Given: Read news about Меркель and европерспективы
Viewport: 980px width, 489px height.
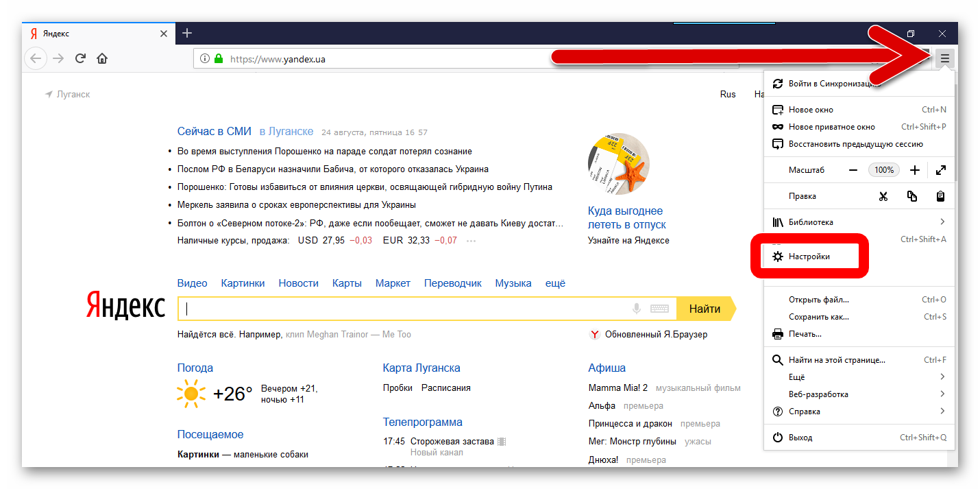Looking at the screenshot, I should click(297, 204).
